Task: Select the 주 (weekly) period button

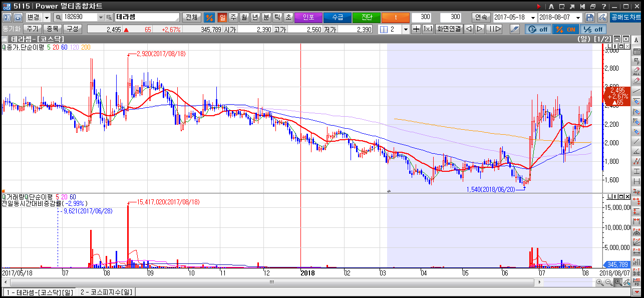Action: (x=233, y=17)
